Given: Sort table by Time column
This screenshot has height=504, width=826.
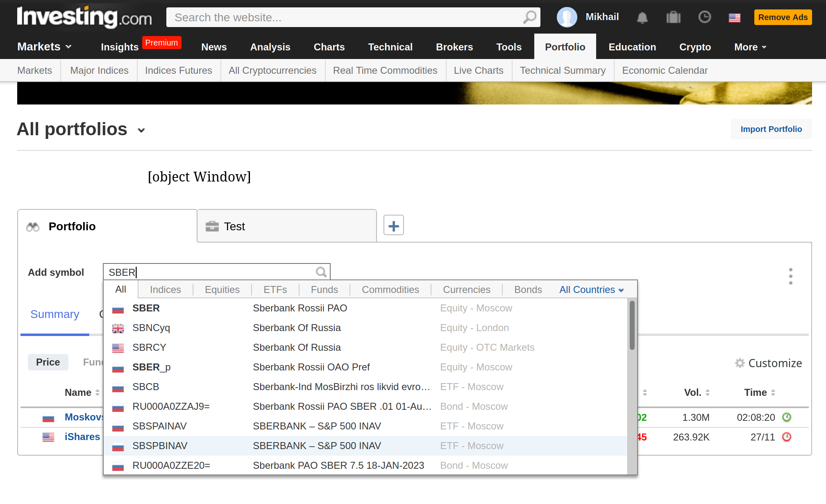Looking at the screenshot, I should [760, 393].
